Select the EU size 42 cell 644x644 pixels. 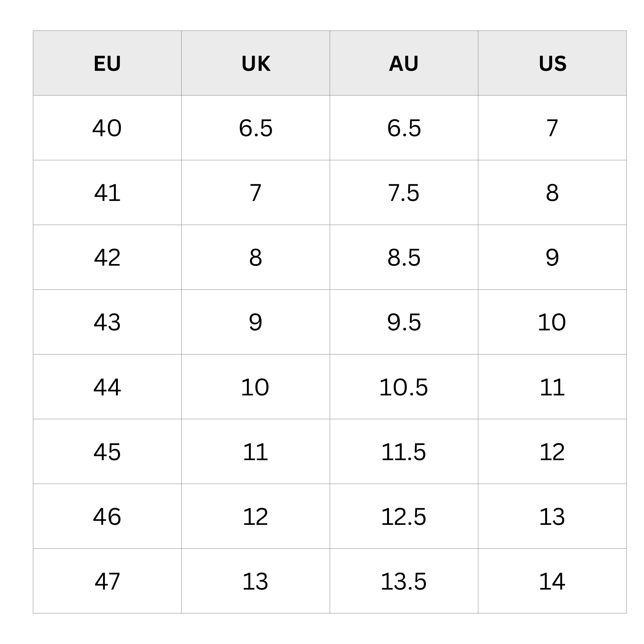[x=107, y=257]
